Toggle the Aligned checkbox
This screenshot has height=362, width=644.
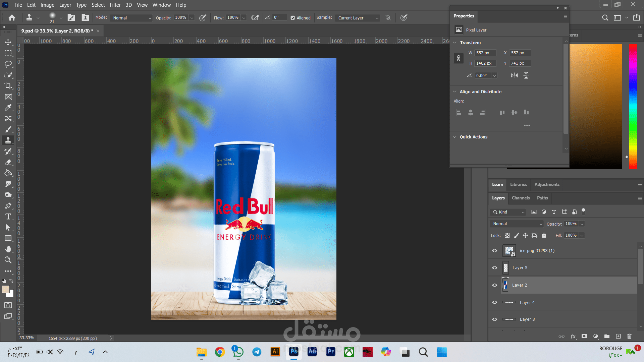pyautogui.click(x=293, y=18)
